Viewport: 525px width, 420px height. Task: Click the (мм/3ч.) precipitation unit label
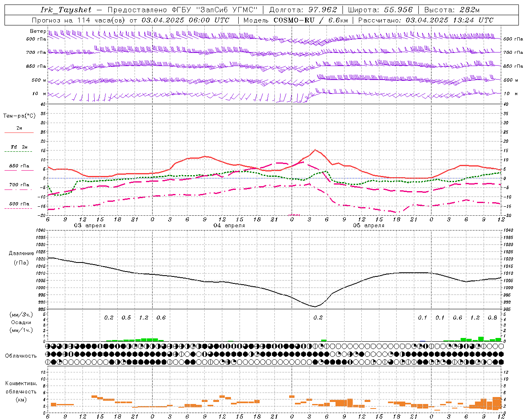(21, 315)
